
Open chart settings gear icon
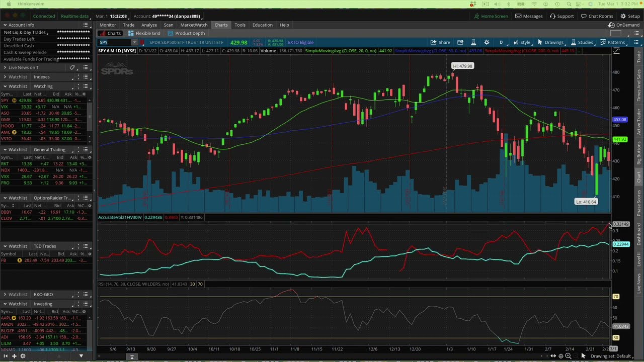[x=487, y=42]
